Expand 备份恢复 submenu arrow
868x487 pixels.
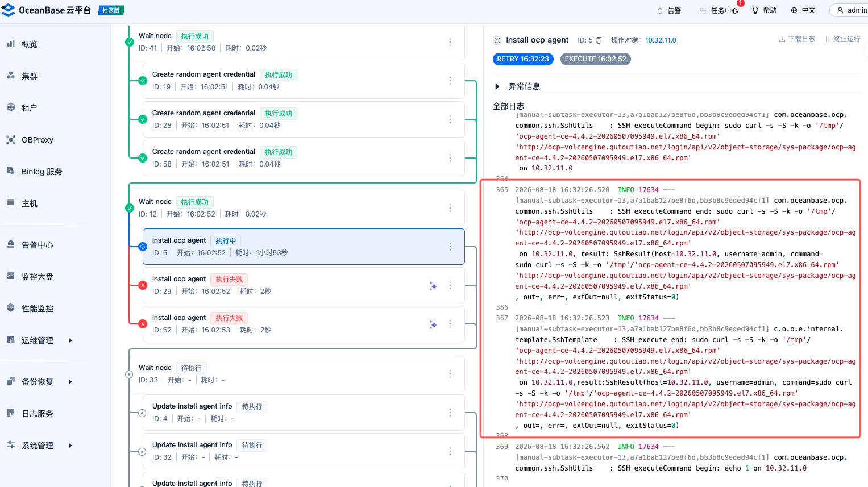(70, 382)
